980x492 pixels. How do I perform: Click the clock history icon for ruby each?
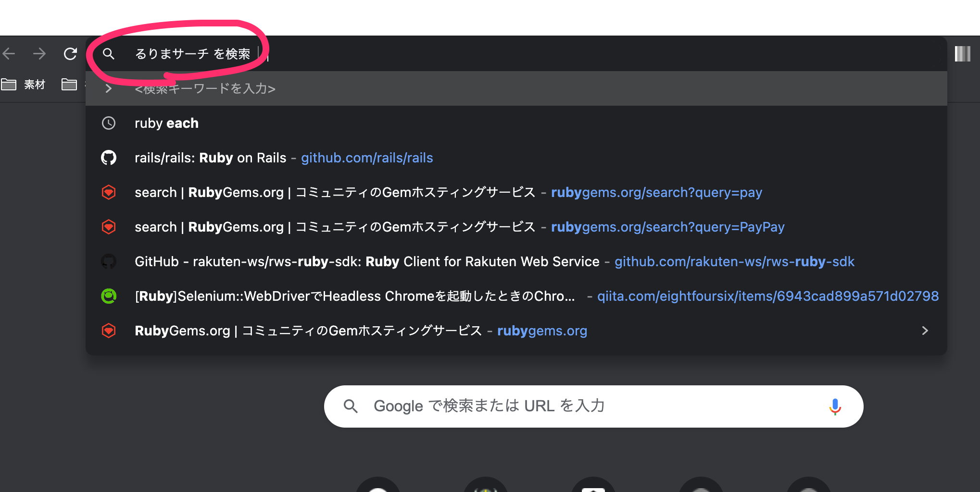(109, 123)
